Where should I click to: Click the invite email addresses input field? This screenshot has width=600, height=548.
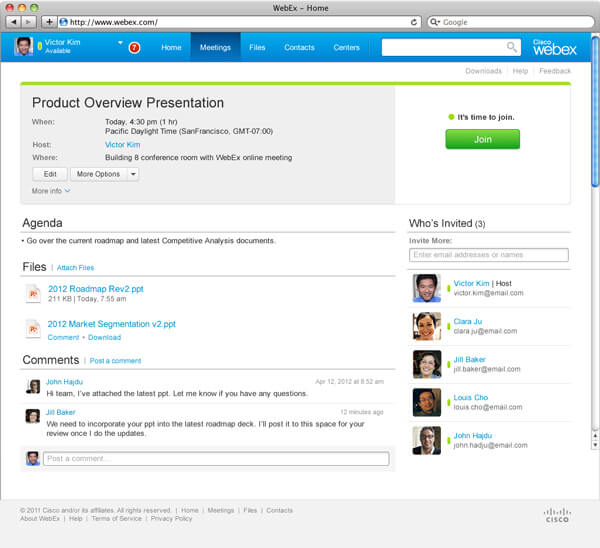[x=489, y=255]
